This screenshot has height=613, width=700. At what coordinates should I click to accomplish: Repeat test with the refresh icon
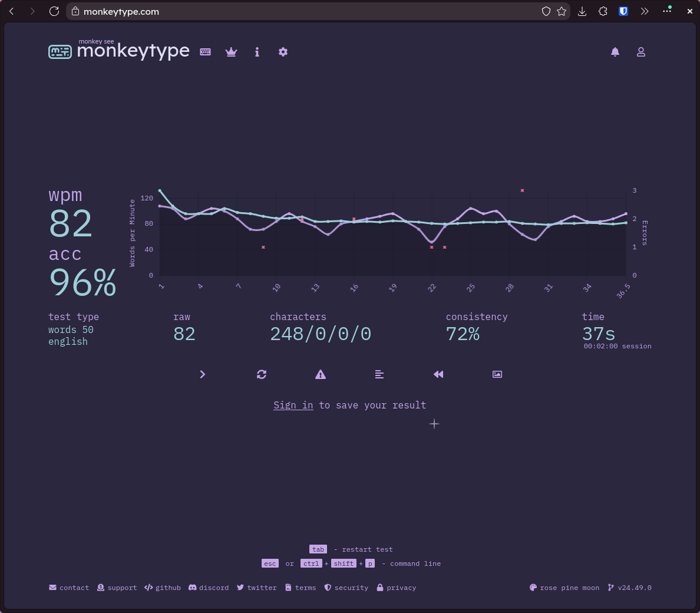point(262,374)
